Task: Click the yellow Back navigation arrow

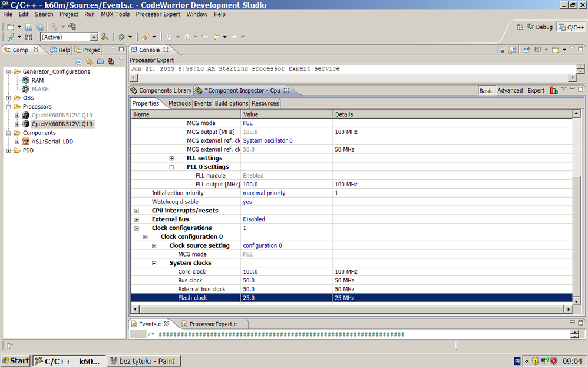Action: pyautogui.click(x=216, y=37)
